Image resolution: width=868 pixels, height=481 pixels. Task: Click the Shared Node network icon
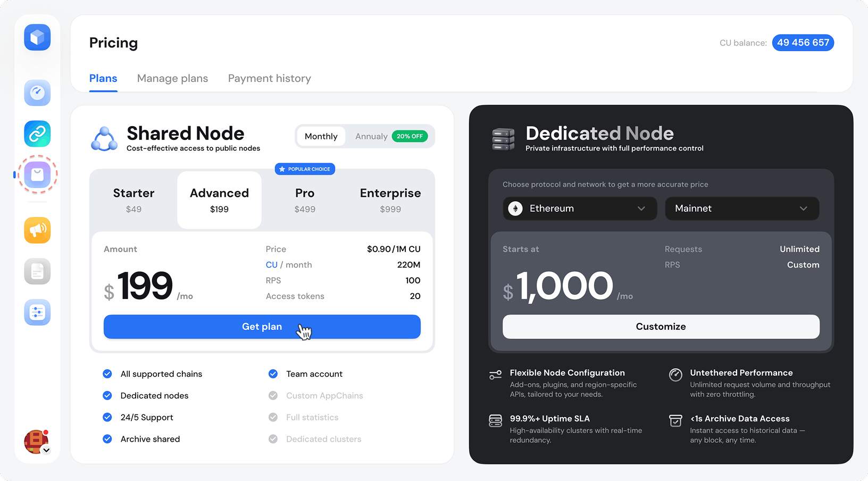tap(104, 139)
